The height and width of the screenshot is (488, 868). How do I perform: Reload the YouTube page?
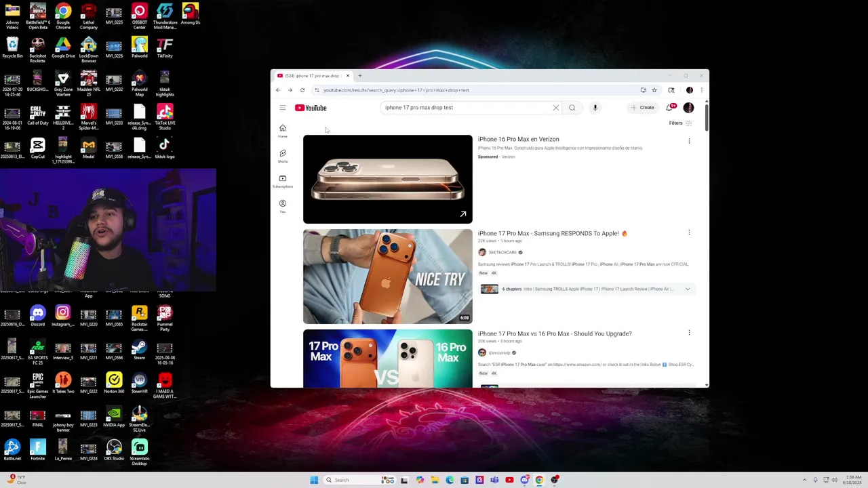point(302,90)
